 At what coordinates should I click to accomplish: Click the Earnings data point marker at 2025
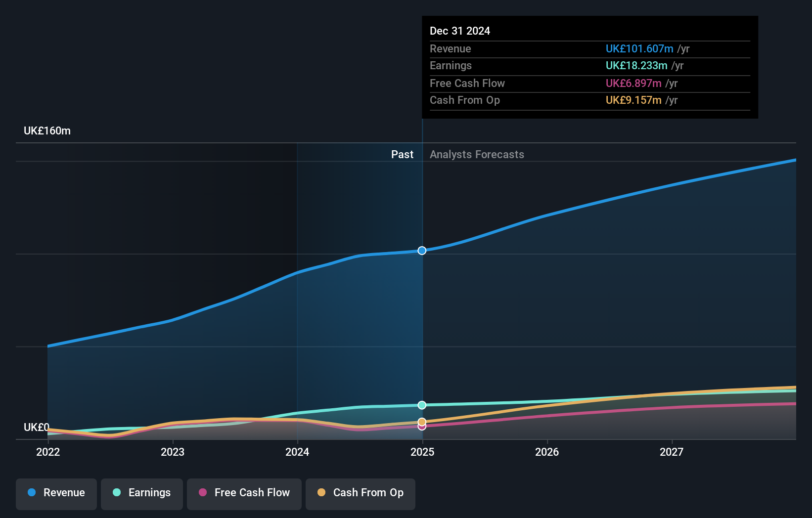[x=422, y=405]
